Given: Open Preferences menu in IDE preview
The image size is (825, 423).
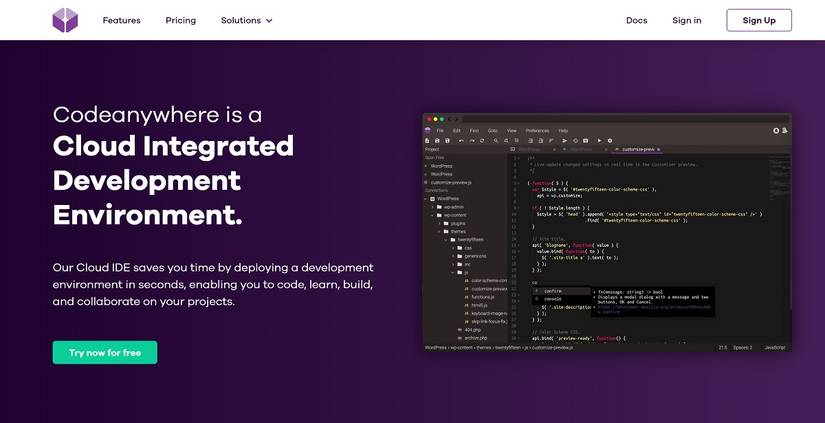Looking at the screenshot, I should [x=537, y=130].
